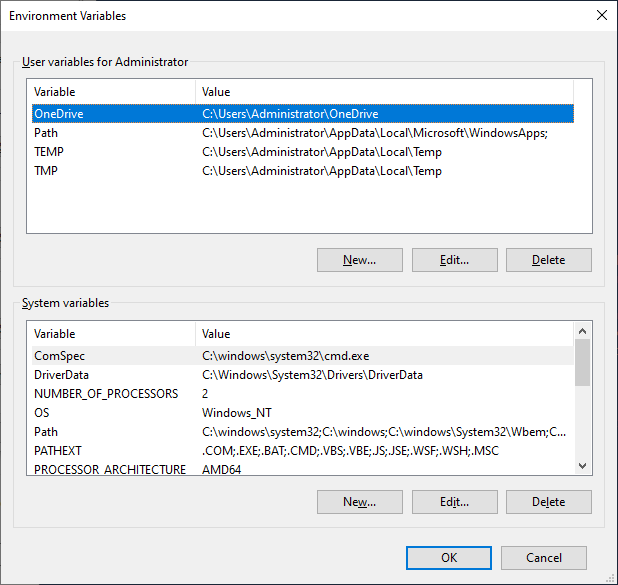This screenshot has height=585, width=618.
Task: Select the TEMP user variable
Action: click(303, 152)
